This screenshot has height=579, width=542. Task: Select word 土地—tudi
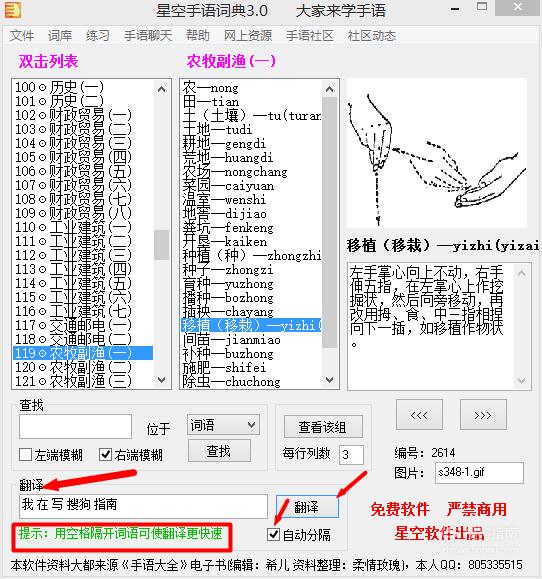point(251,130)
